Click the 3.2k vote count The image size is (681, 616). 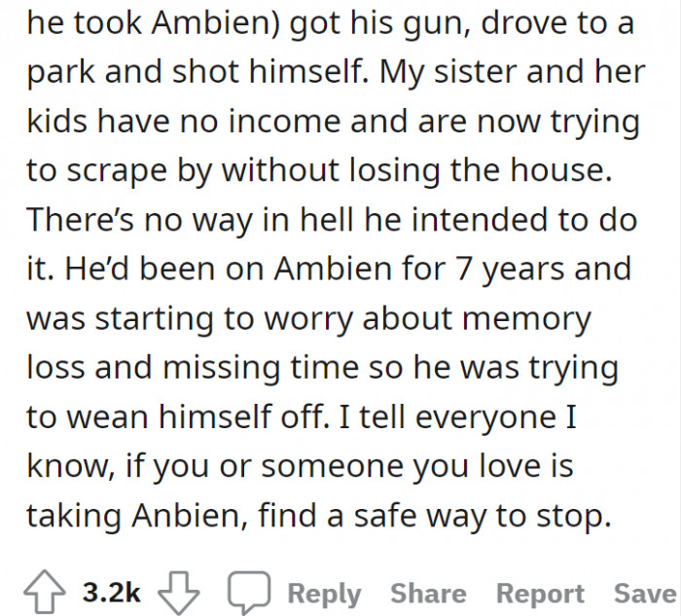point(112,593)
